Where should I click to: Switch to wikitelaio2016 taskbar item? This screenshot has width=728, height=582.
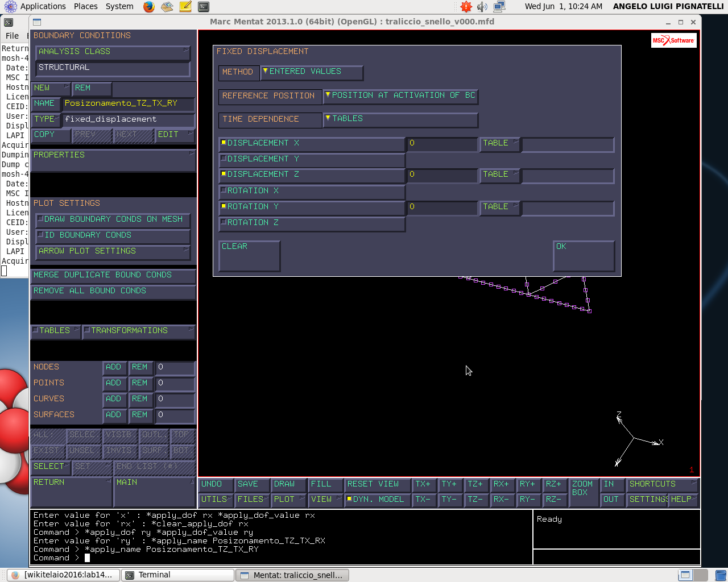point(63,575)
